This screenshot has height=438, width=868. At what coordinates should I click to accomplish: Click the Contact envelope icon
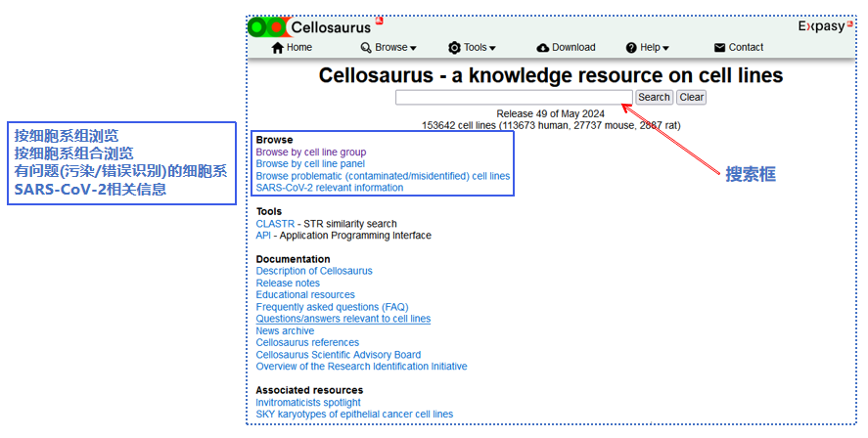[720, 48]
